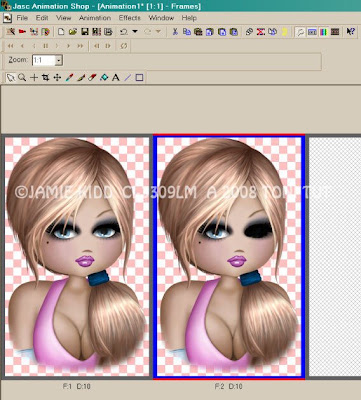The width and height of the screenshot is (361, 400).
Task: Click the 'F:1 D:10' frame label
Action: click(x=76, y=386)
